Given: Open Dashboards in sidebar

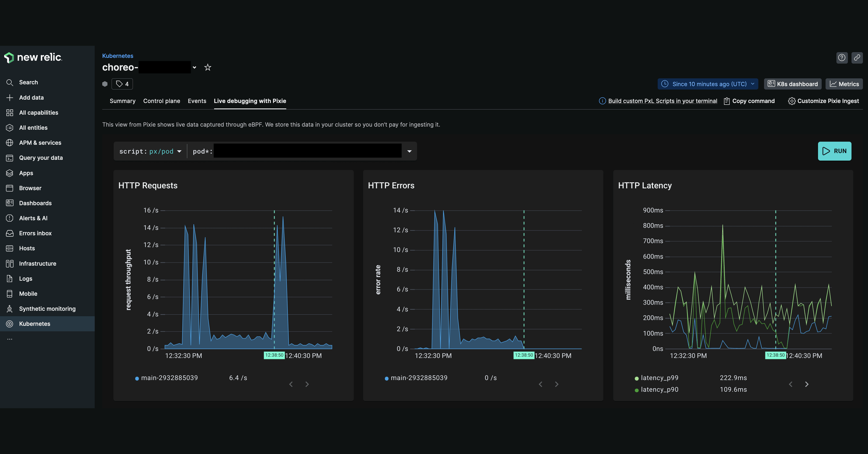Looking at the screenshot, I should click(35, 203).
